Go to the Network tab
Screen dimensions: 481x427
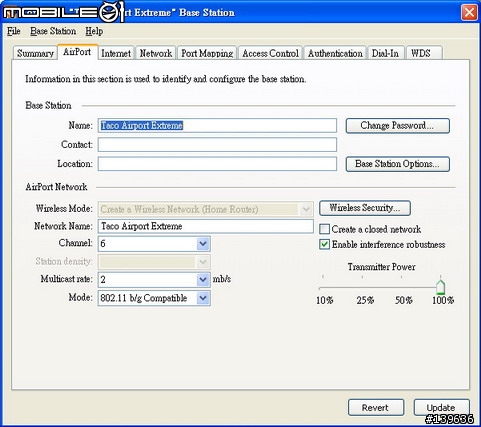156,53
